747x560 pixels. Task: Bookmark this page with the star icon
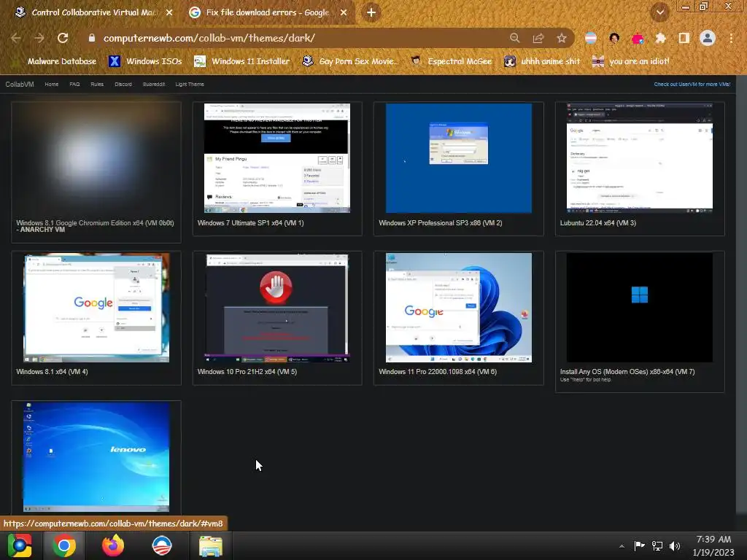[x=562, y=38]
